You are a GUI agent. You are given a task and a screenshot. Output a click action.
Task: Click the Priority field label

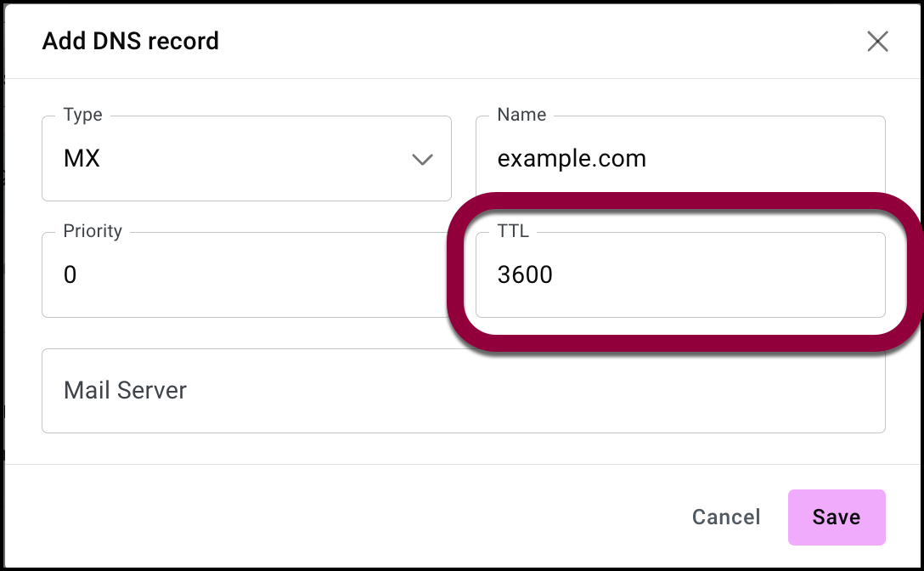93,231
